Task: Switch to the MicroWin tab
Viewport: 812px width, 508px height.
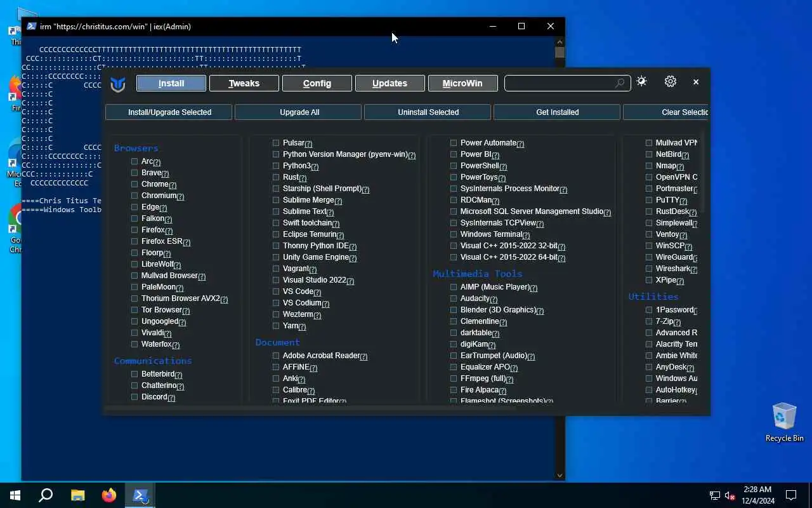Action: (x=462, y=83)
